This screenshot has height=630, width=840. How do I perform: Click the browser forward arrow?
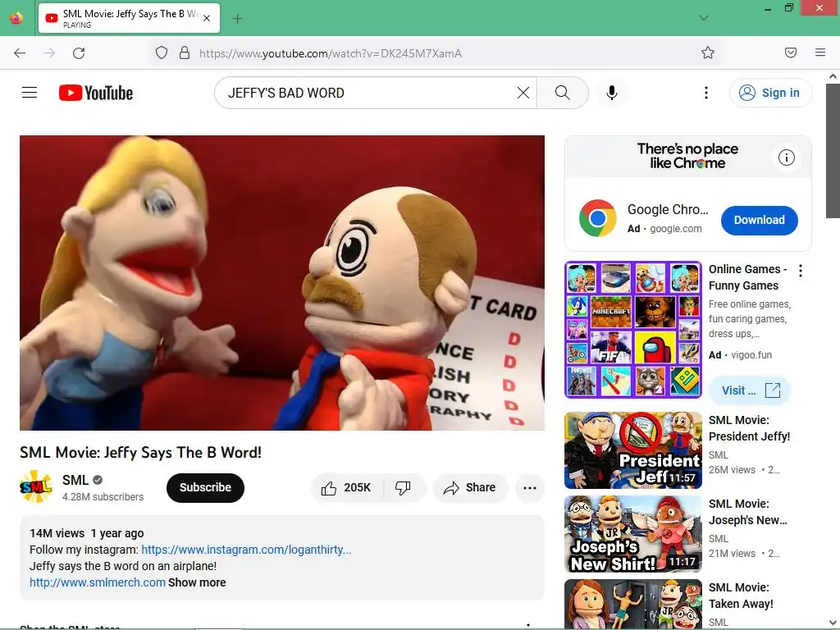[49, 53]
